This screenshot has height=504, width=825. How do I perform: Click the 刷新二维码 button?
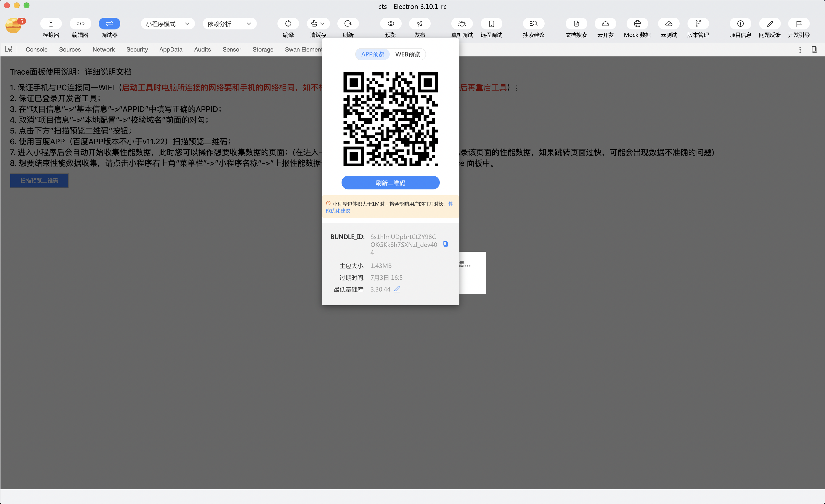(x=390, y=183)
